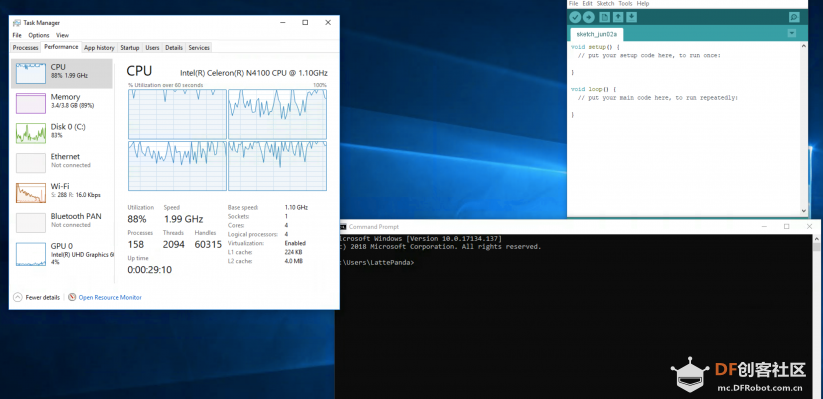Open the Arduino Help menu
This screenshot has width=823, height=399.
pyautogui.click(x=643, y=4)
